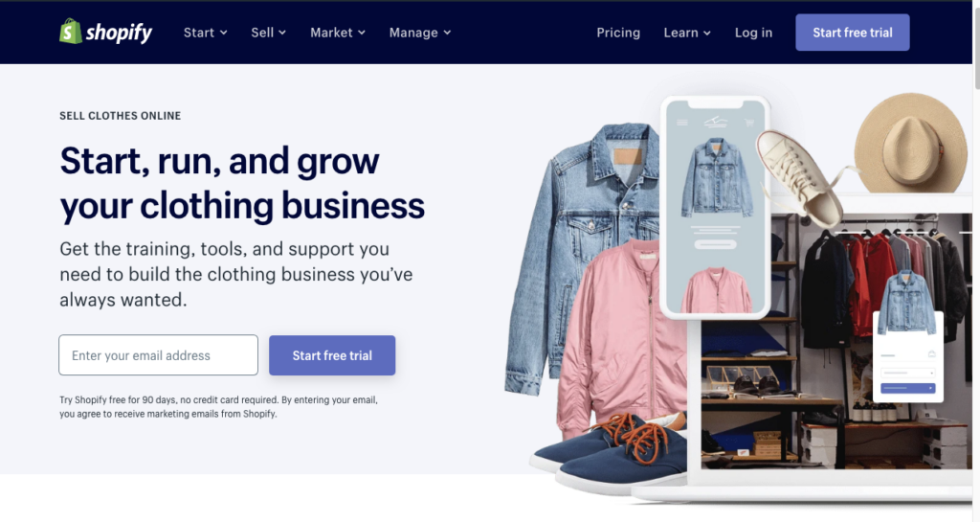Open the Manage dropdown menu

pos(420,33)
